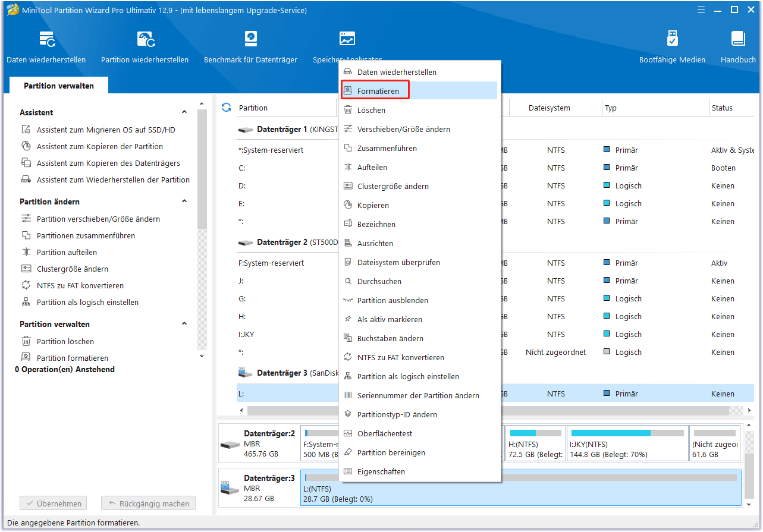Screen dimensions: 763x532
Task: Open the Handbuch manual
Action: point(738,48)
